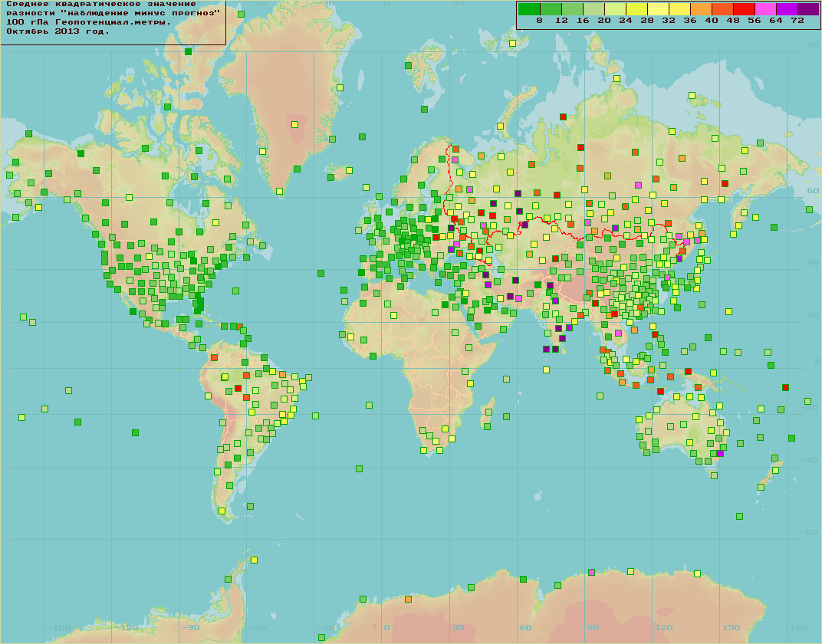Image resolution: width=822 pixels, height=644 pixels.
Task: Pick the violet legend swatch between 64 and 72
Action: click(x=787, y=8)
